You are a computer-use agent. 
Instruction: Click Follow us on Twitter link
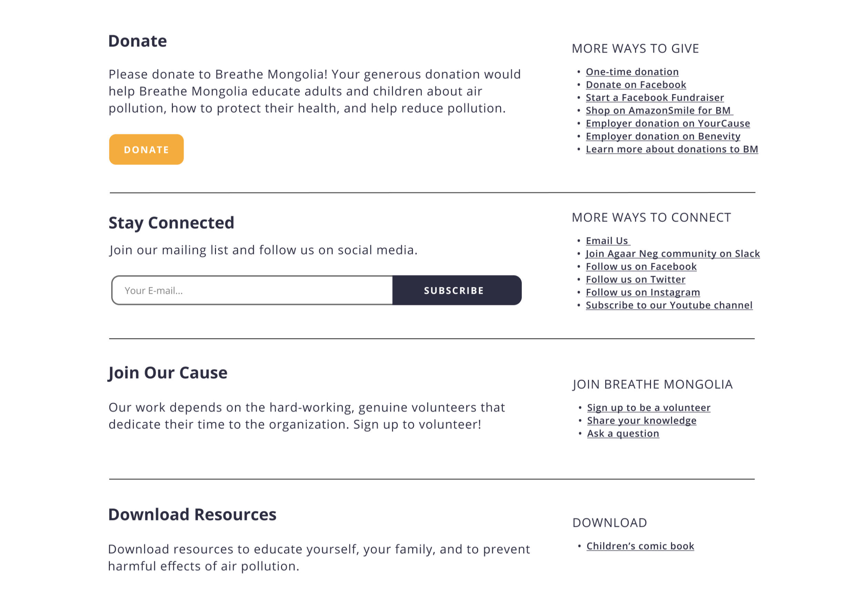pos(635,279)
